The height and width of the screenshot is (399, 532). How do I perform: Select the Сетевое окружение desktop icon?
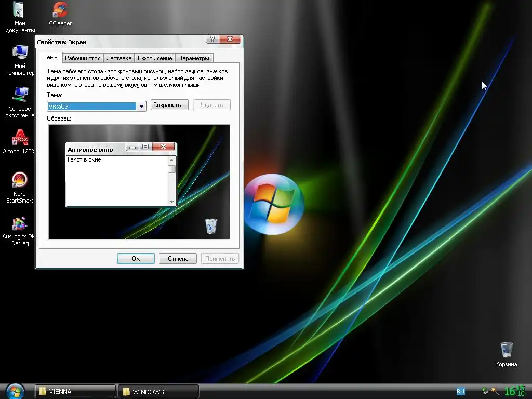(x=19, y=102)
